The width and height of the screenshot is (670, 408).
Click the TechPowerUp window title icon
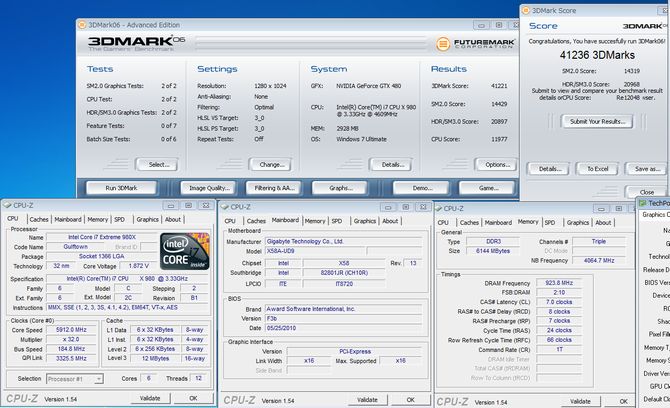[x=643, y=203]
